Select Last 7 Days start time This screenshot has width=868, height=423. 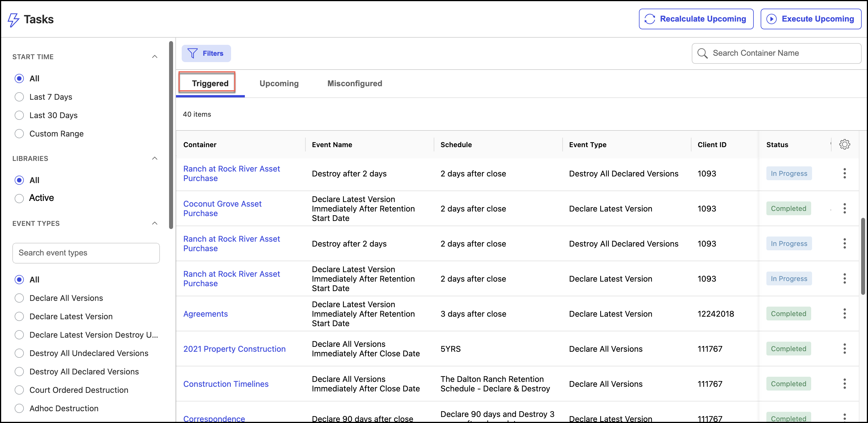(19, 97)
